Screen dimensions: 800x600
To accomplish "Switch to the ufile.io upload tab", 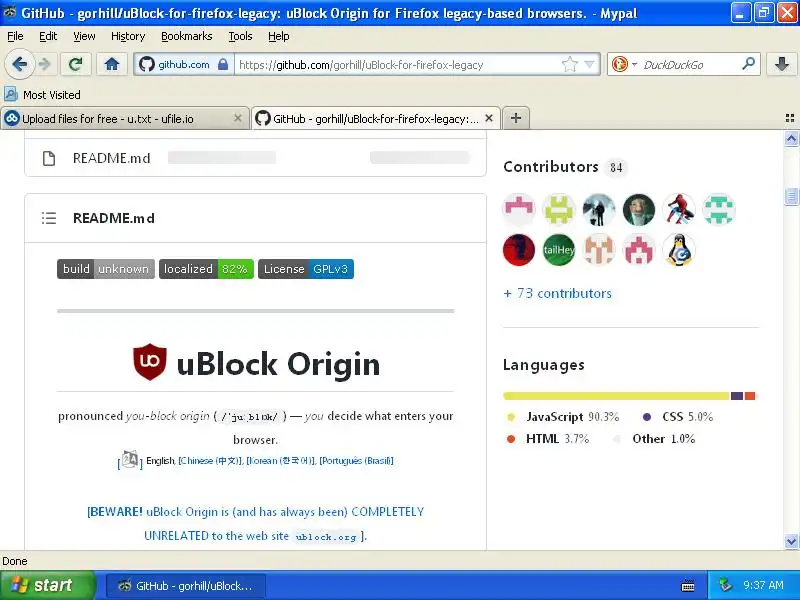I will 123,118.
